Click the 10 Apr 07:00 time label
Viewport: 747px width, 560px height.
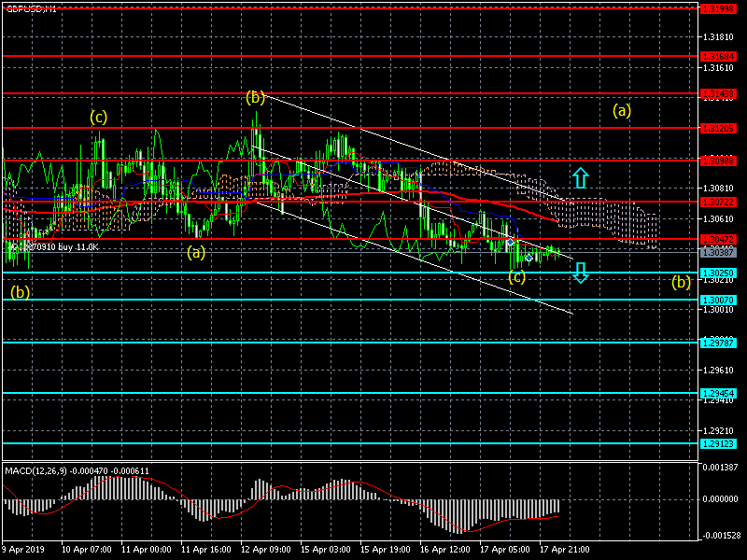pyautogui.click(x=86, y=550)
